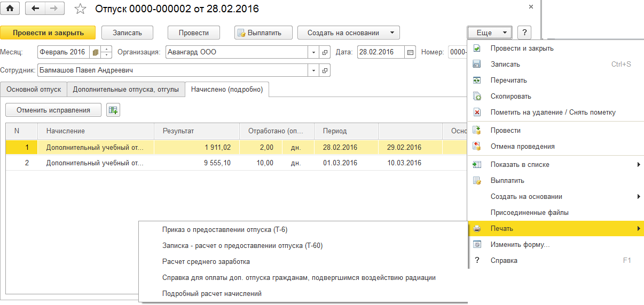The width and height of the screenshot is (644, 305).
Task: Open Создать на основании submenu in menu
Action: (x=555, y=197)
